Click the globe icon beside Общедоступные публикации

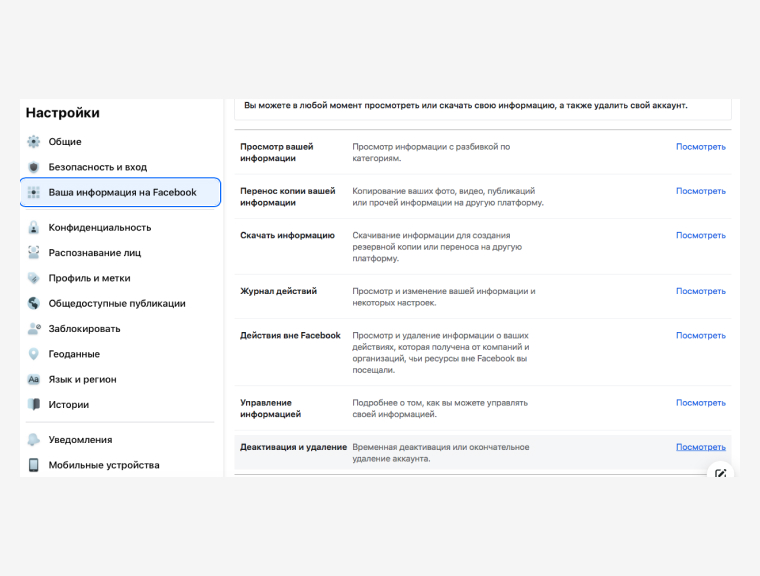tap(34, 303)
